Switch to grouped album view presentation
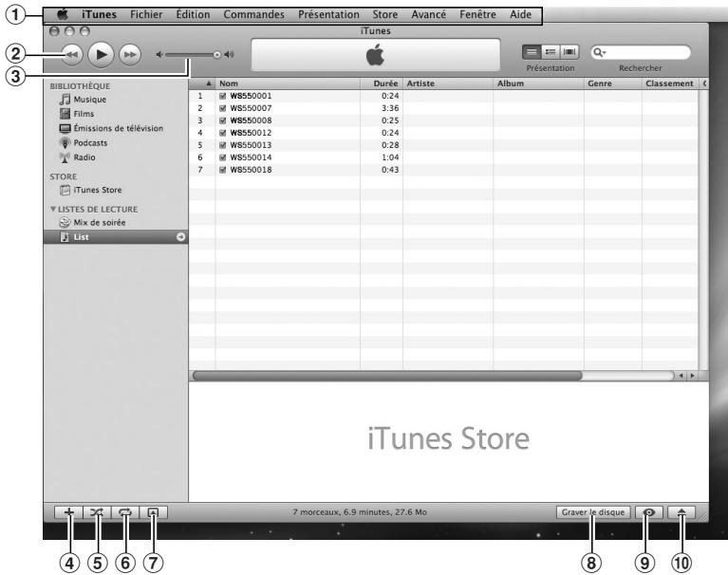Image resolution: width=728 pixels, height=575 pixels. tap(551, 52)
